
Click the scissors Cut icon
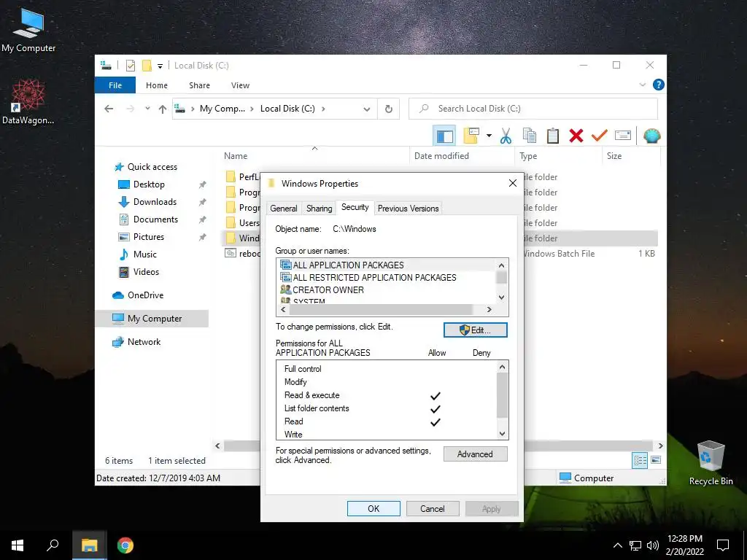point(506,136)
